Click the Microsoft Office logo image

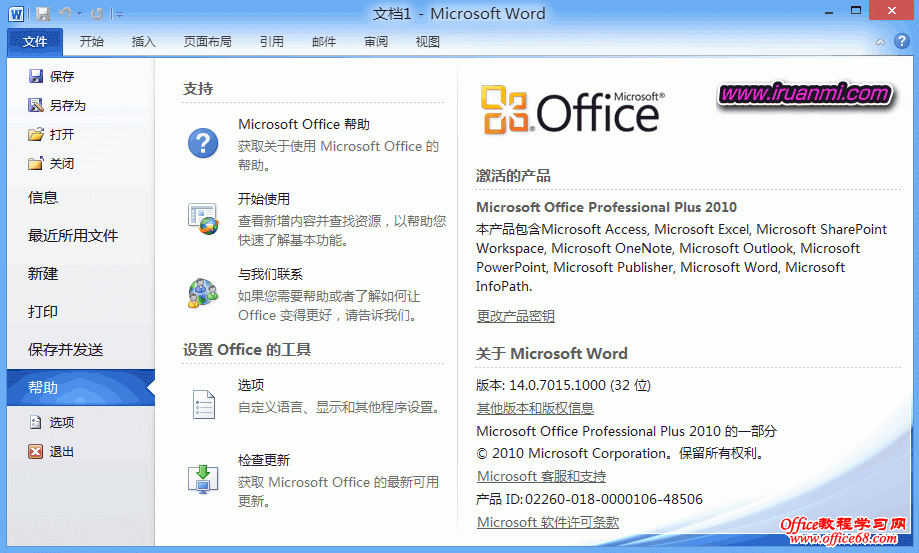pos(573,111)
